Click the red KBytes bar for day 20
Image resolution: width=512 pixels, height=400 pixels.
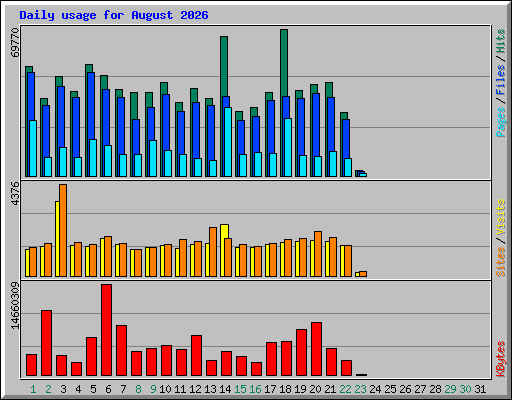pos(317,349)
